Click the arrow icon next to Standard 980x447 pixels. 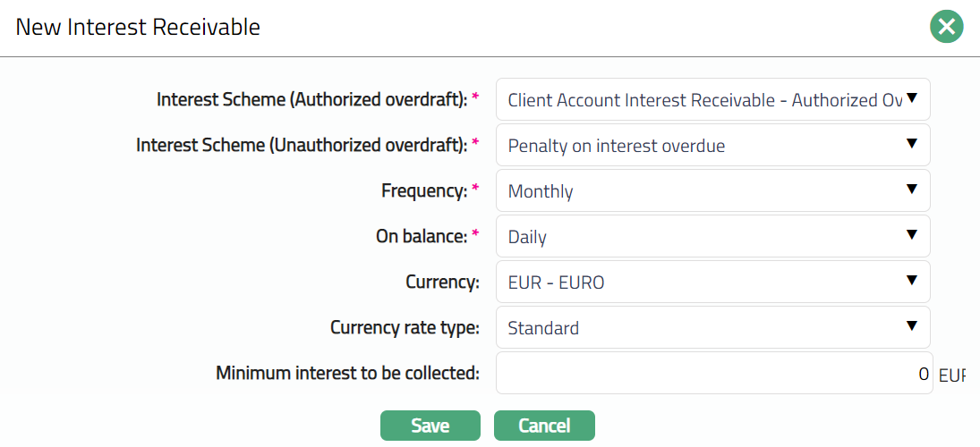[912, 326]
